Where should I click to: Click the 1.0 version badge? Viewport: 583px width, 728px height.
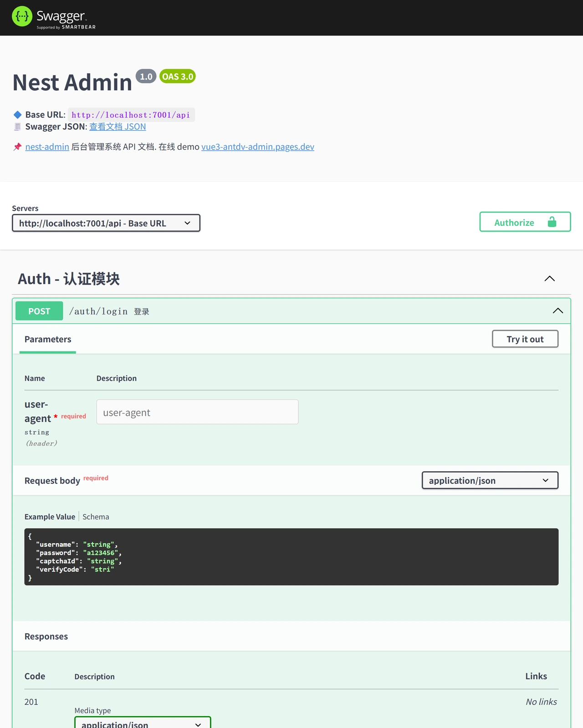[x=146, y=76]
